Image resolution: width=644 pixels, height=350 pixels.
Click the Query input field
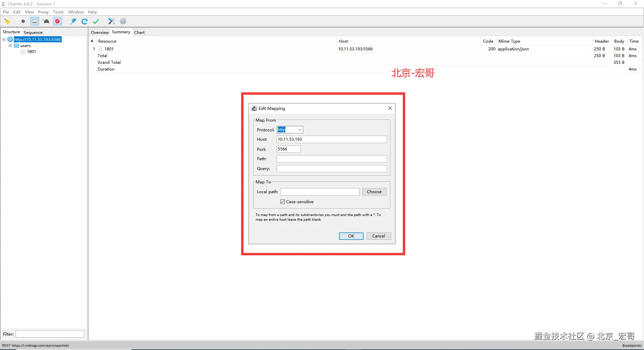tap(331, 169)
